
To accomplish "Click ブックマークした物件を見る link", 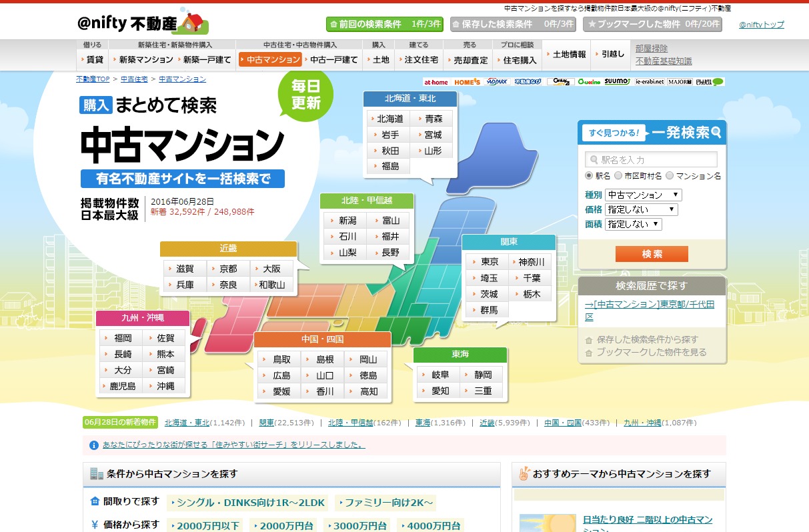I will [651, 352].
